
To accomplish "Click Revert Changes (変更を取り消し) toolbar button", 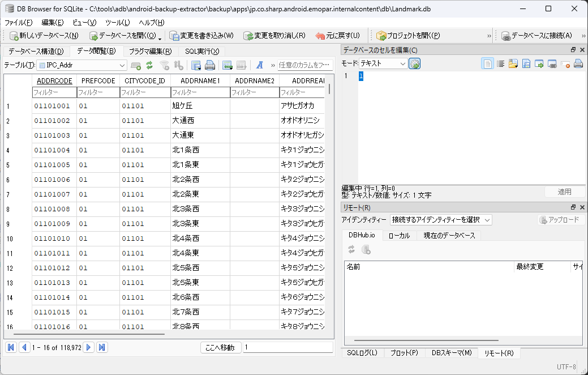I will pos(274,36).
